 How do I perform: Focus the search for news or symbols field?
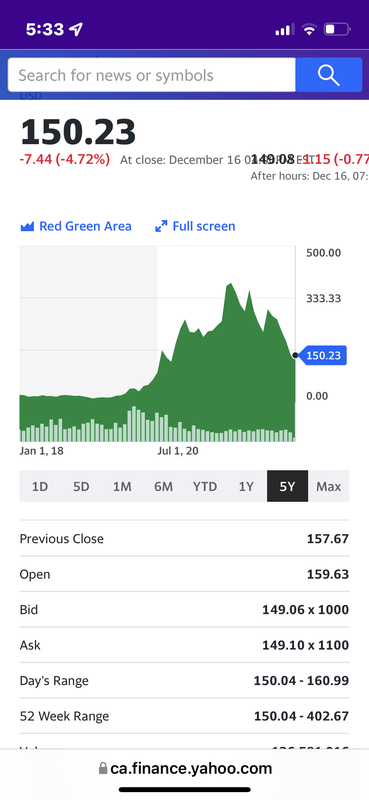[x=152, y=75]
